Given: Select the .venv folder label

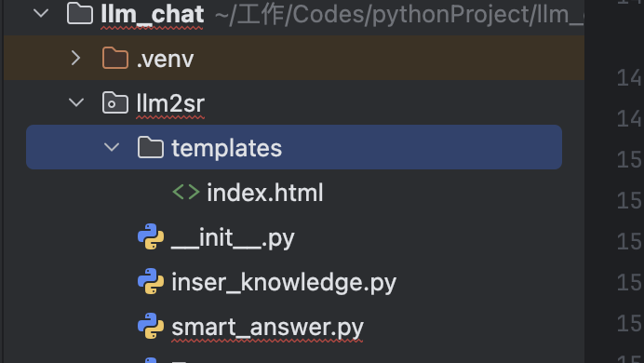Looking at the screenshot, I should point(165,59).
